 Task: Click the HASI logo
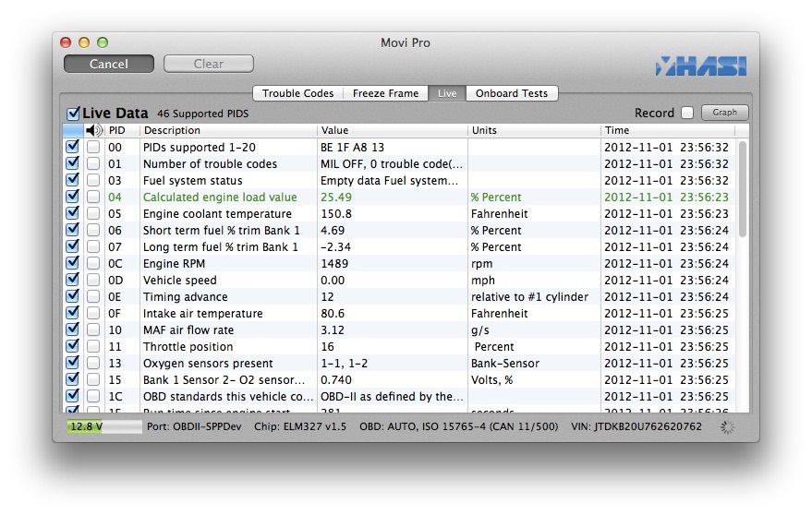[x=700, y=66]
